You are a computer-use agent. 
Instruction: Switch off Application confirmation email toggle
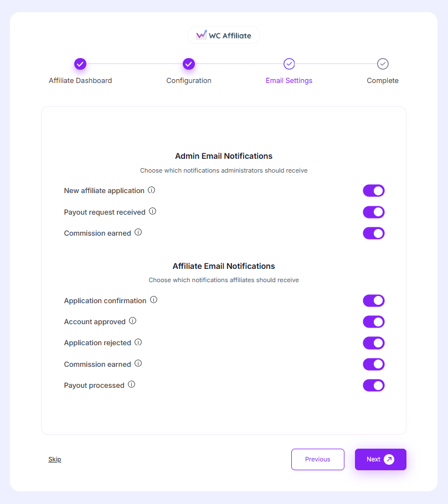(373, 300)
